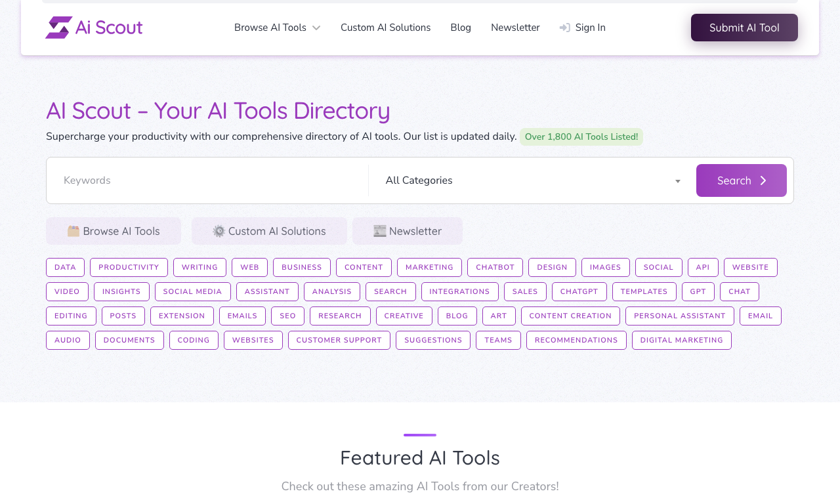Select the CREATIVE tag
Image resolution: width=840 pixels, height=504 pixels.
tap(404, 316)
